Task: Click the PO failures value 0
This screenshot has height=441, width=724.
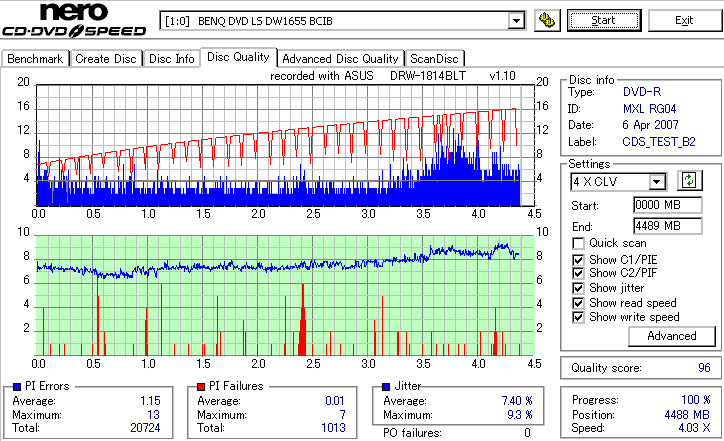Action: tap(527, 433)
